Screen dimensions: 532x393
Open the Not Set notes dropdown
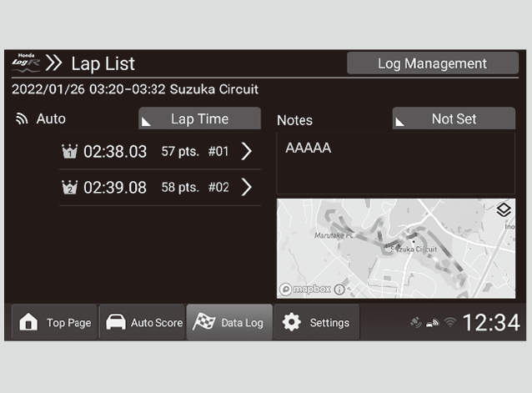click(x=454, y=119)
